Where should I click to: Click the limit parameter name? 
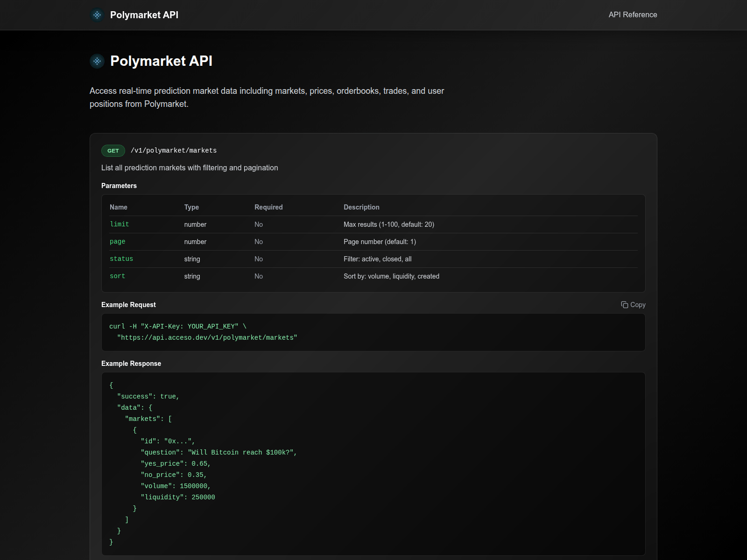point(120,224)
